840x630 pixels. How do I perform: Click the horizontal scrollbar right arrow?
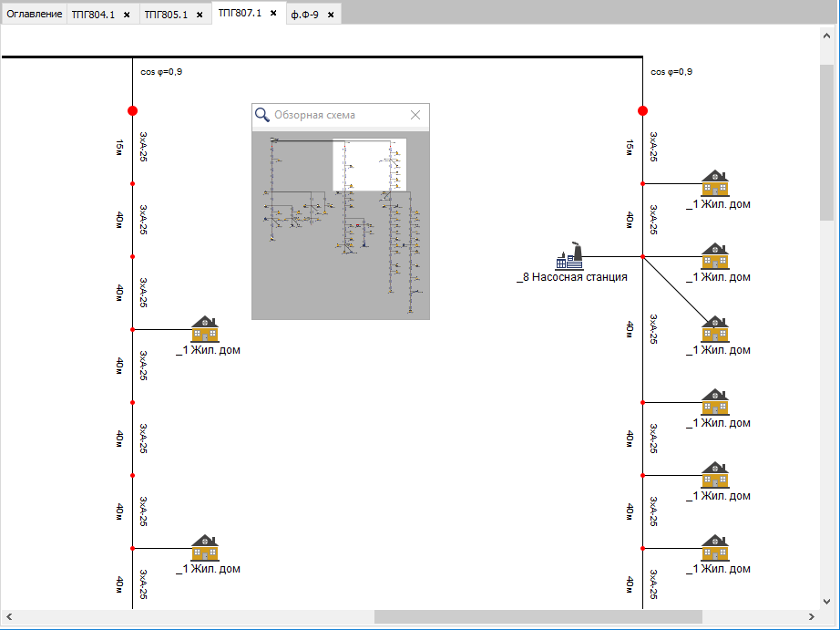pyautogui.click(x=812, y=616)
